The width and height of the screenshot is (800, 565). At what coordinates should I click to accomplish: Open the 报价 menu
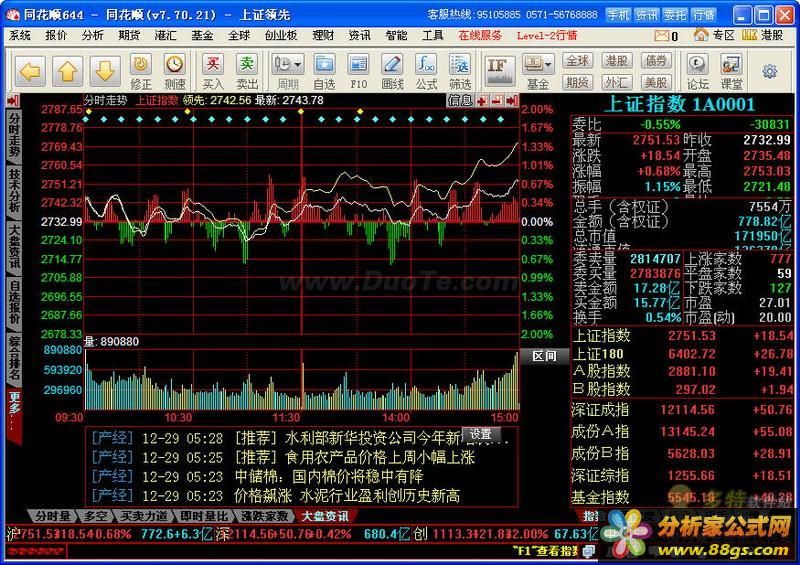[56, 35]
